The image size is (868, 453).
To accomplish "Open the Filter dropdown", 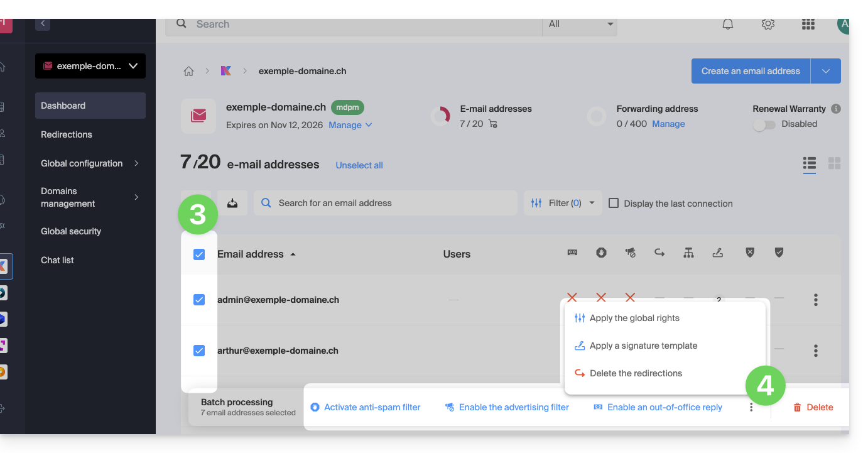I will click(563, 203).
